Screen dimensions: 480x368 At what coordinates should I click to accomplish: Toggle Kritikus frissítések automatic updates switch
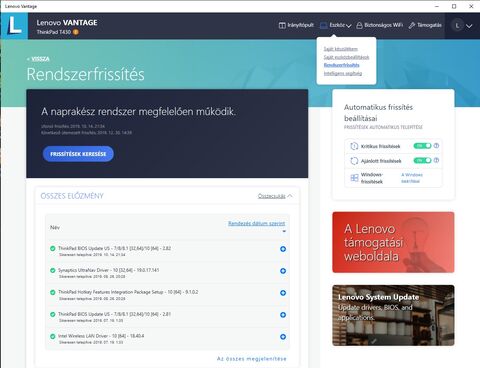click(422, 146)
